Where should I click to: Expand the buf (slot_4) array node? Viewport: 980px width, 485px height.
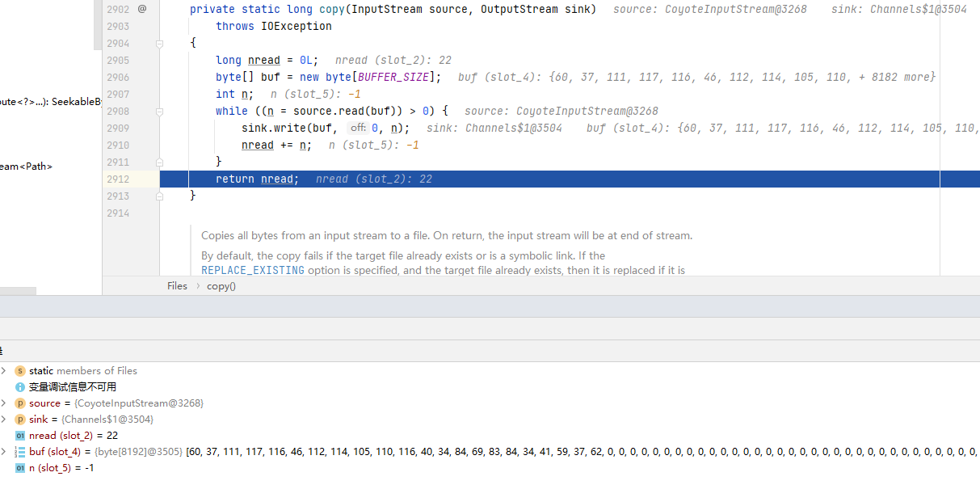pos(4,451)
